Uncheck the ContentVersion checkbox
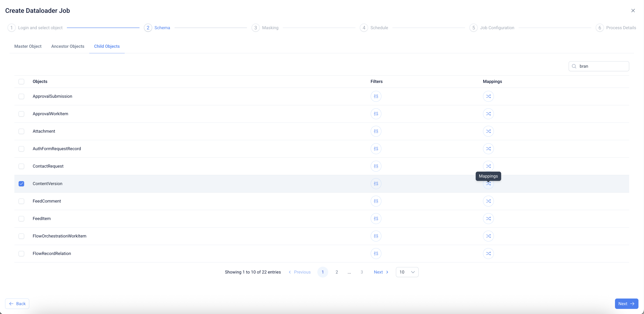The width and height of the screenshot is (644, 314). 21,184
